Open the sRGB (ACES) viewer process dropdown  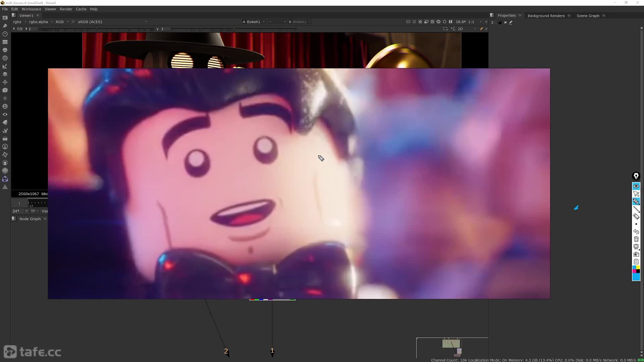coord(113,22)
